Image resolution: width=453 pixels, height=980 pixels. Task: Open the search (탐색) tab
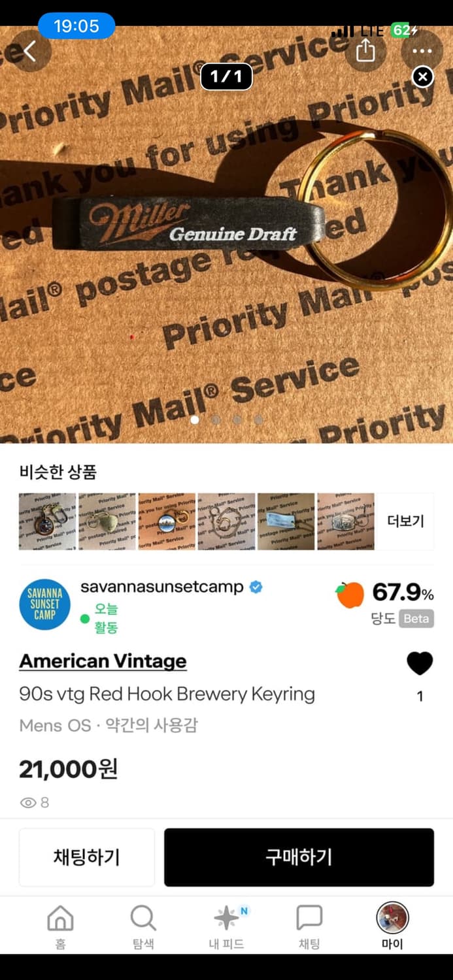[x=143, y=926]
